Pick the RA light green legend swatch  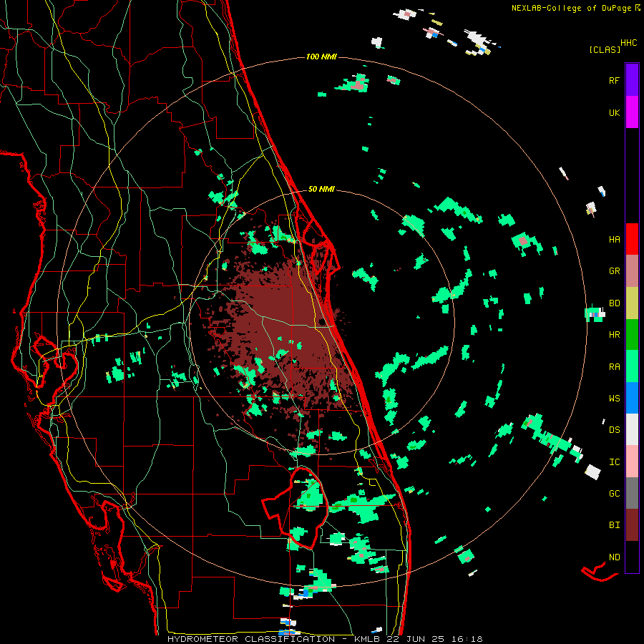(632, 366)
